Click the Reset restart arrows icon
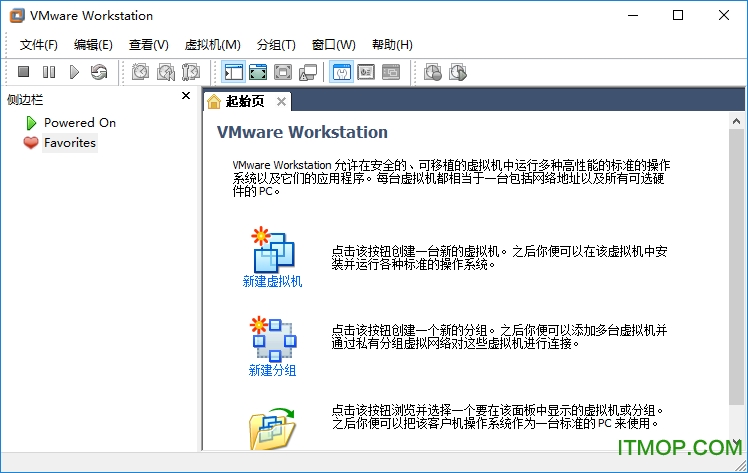 99,72
